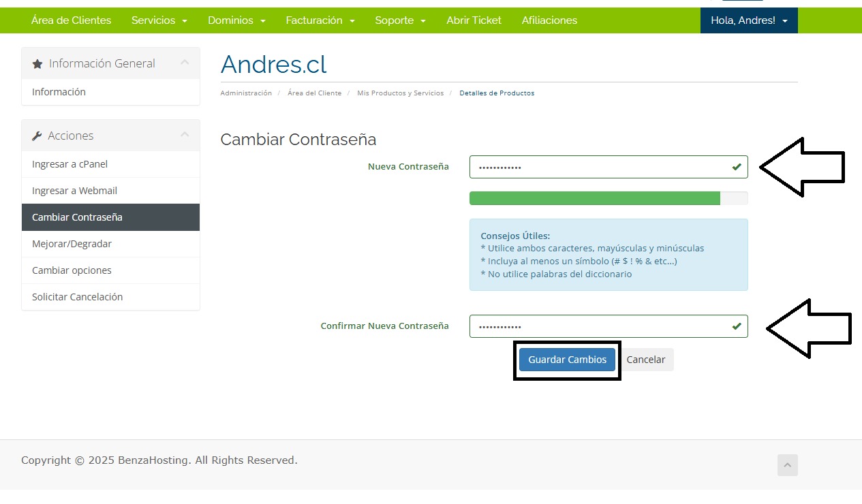Viewport: 862px width, 504px height.
Task: Select Cambiar Contraseña sidebar item
Action: pos(110,217)
